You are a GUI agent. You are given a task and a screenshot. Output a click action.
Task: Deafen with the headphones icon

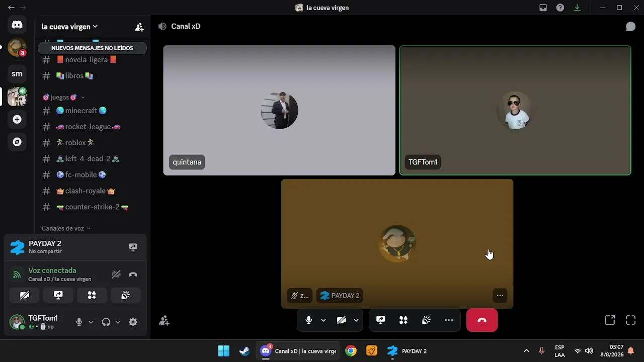(x=106, y=322)
